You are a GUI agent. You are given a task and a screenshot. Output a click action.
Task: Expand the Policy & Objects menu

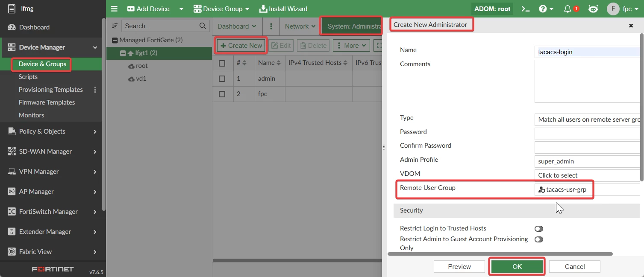[95, 131]
